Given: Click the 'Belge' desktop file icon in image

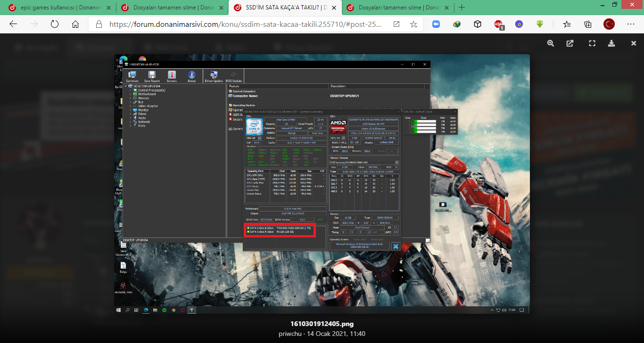Looking at the screenshot, I should pyautogui.click(x=123, y=267).
